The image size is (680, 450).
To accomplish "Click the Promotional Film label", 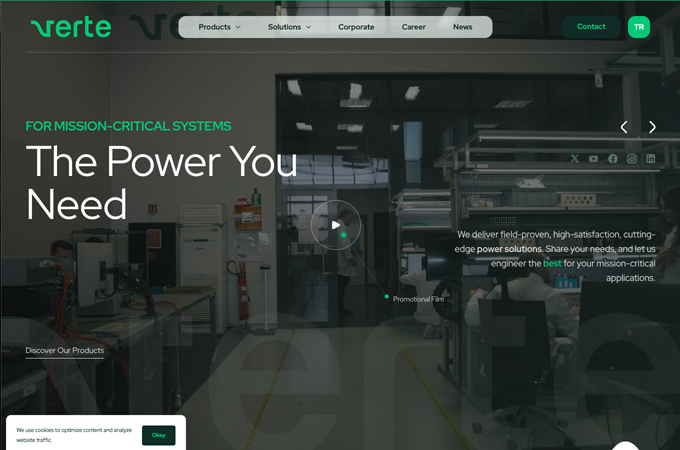I will (x=418, y=299).
